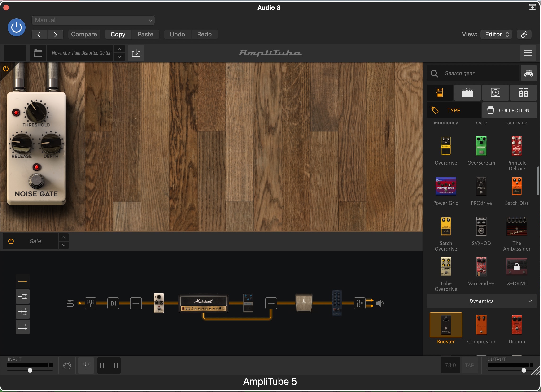Click the DI block in signal chain
541x392 pixels.
point(113,304)
